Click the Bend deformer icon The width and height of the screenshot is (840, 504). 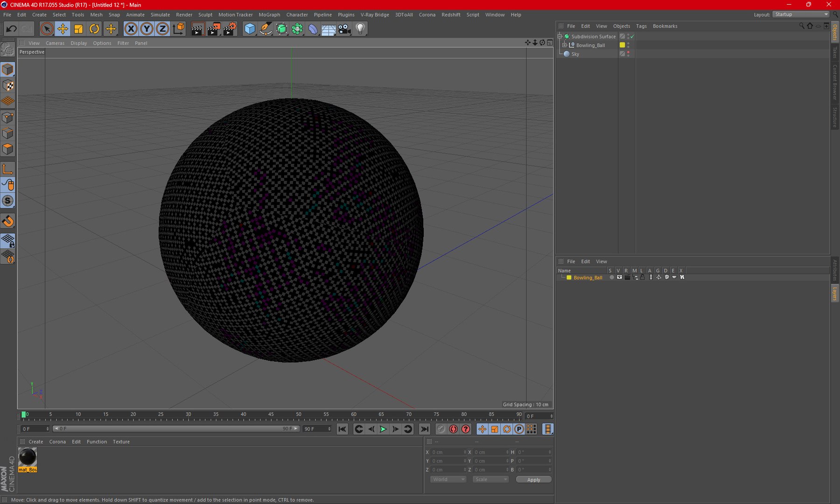point(313,29)
